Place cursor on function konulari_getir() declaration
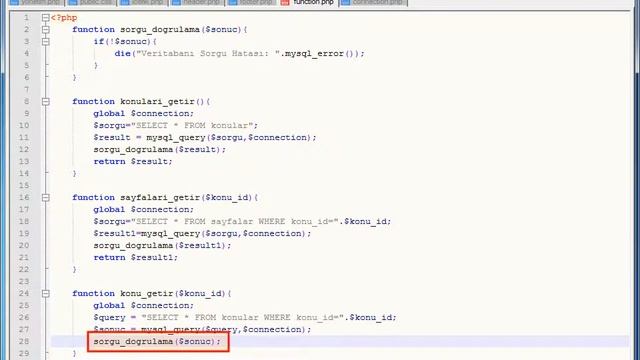This screenshot has height=360, width=640. click(x=141, y=101)
